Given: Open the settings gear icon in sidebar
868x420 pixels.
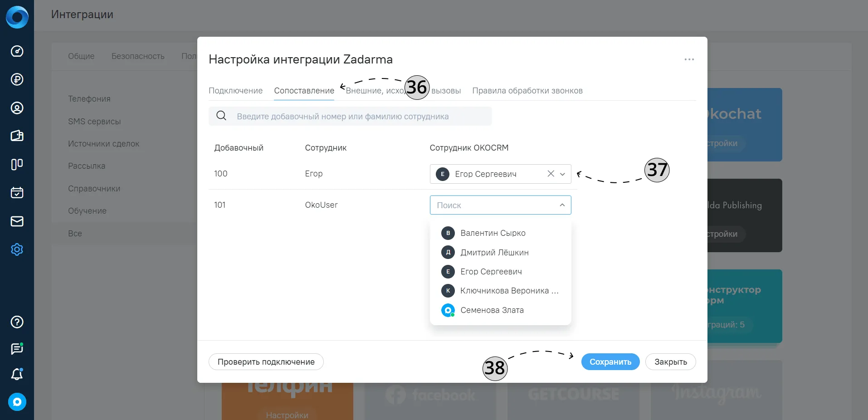Looking at the screenshot, I should [17, 249].
